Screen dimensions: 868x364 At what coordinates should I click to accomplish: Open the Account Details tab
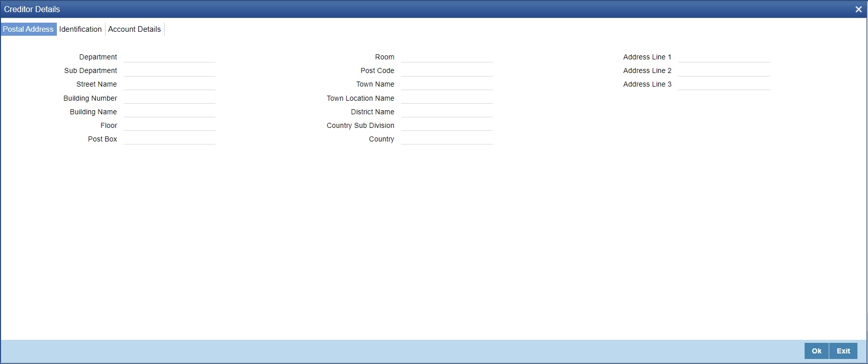pyautogui.click(x=134, y=29)
